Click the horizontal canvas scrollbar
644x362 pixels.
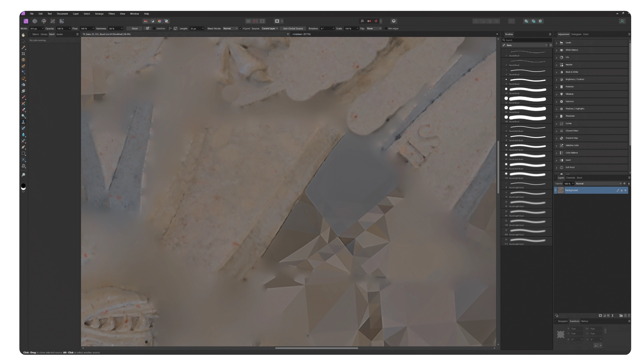(x=316, y=348)
